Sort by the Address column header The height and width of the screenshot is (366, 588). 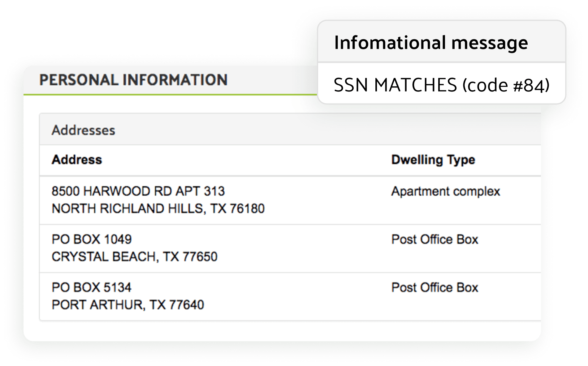(77, 160)
